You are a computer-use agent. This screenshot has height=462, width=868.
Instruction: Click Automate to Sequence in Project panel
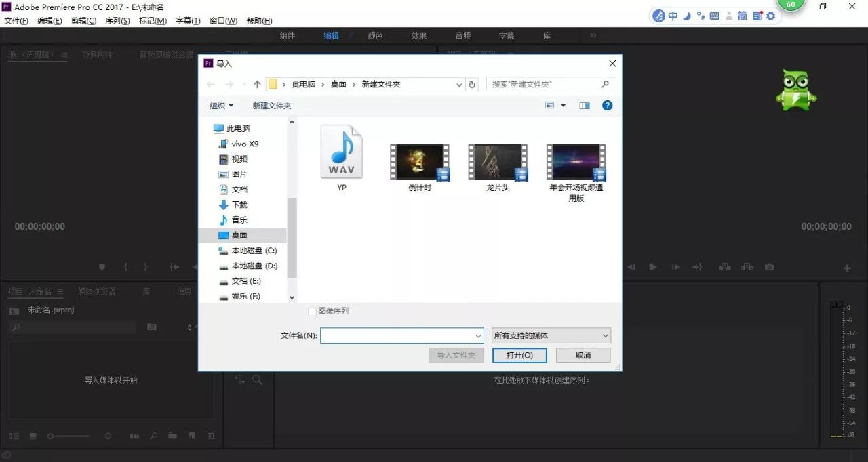pos(134,436)
